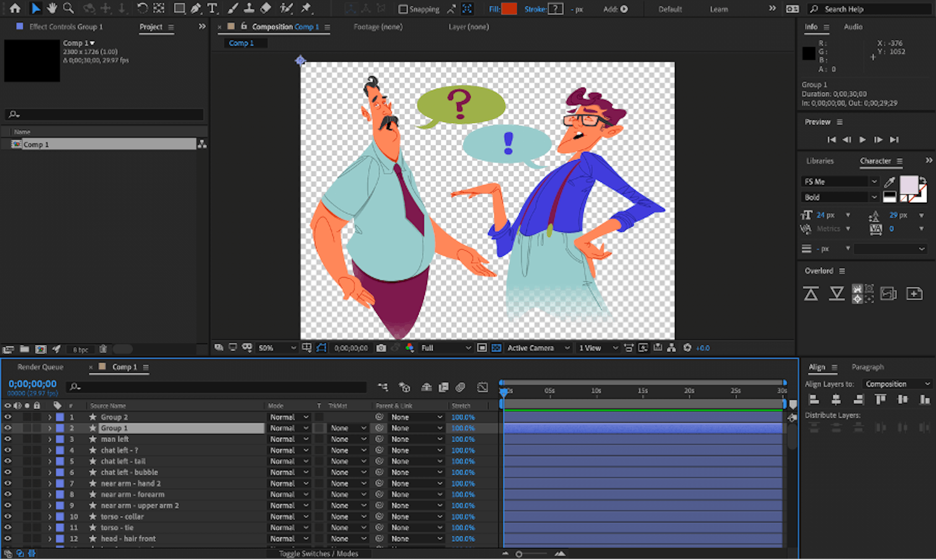Select the Type tool
Image resolution: width=936 pixels, height=560 pixels.
212,8
